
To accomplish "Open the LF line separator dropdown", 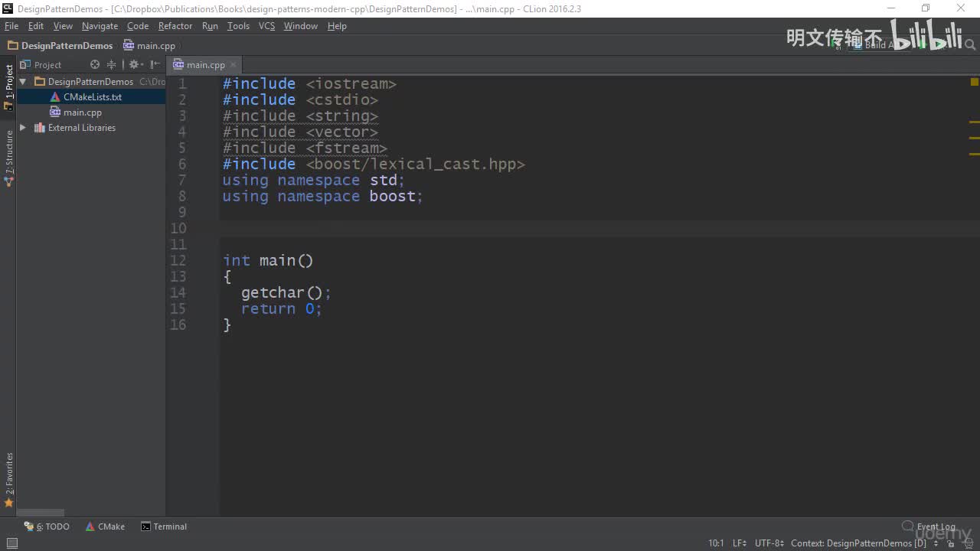I will [x=740, y=543].
